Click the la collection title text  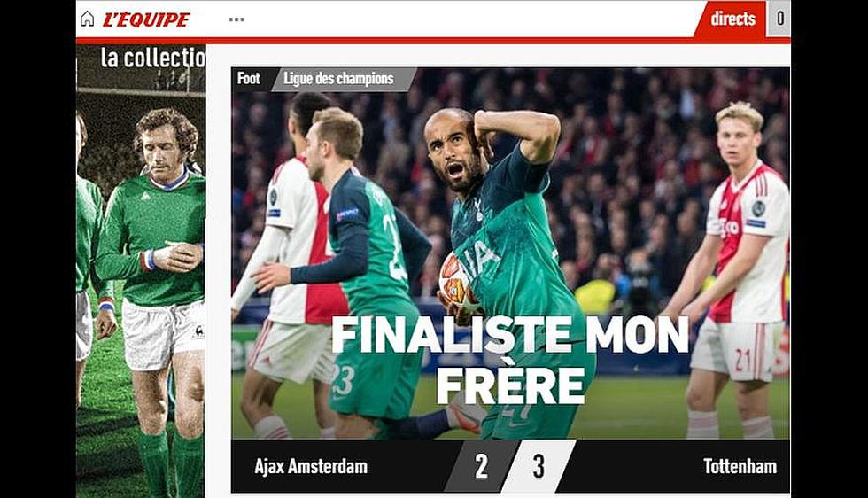(152, 58)
